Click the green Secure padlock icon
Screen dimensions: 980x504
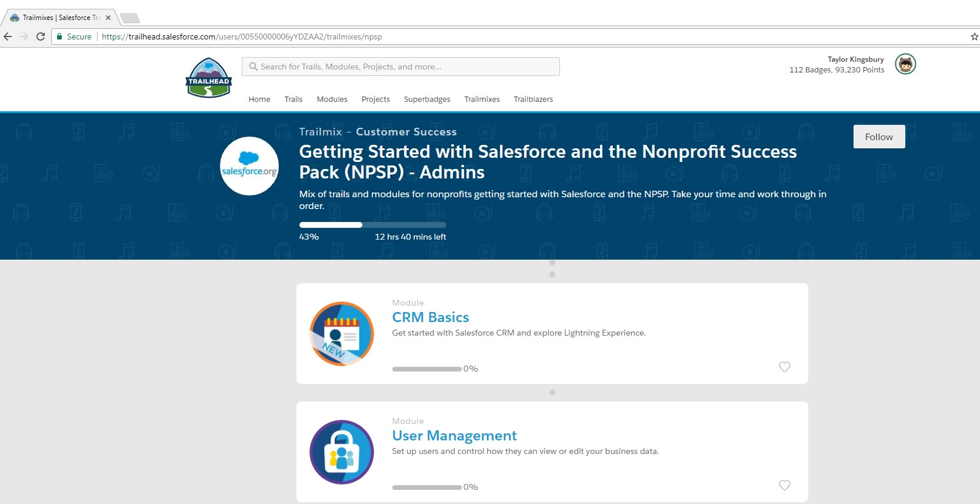[x=59, y=37]
